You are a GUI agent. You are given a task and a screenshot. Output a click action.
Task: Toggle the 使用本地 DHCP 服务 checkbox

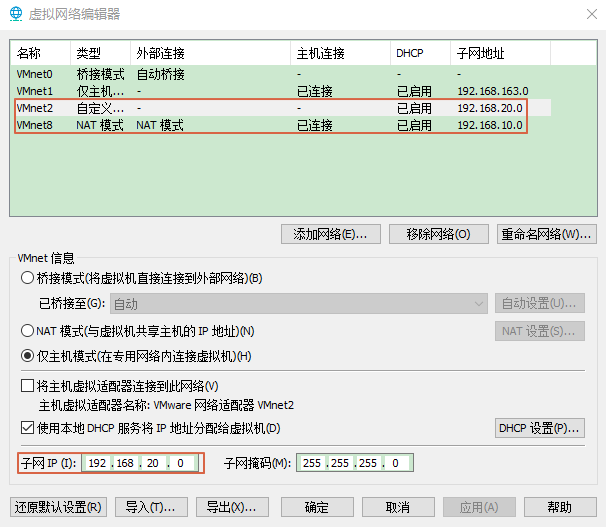pyautogui.click(x=27, y=428)
